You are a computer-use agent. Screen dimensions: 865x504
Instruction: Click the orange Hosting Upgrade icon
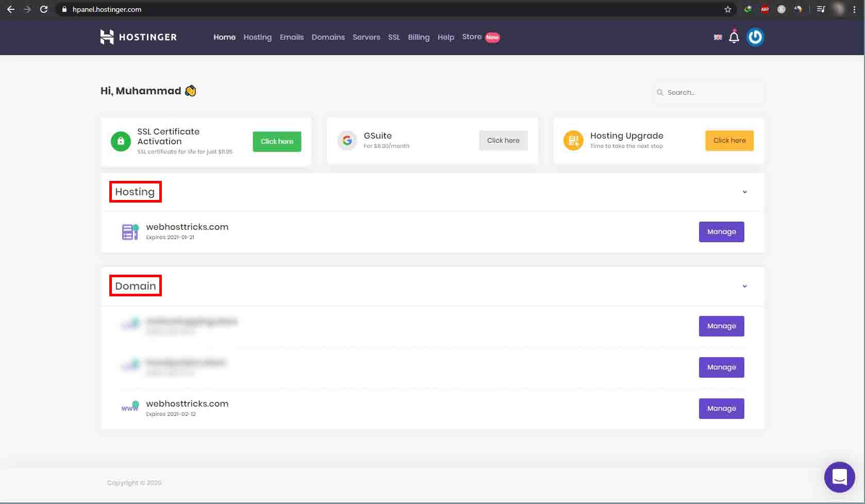573,140
